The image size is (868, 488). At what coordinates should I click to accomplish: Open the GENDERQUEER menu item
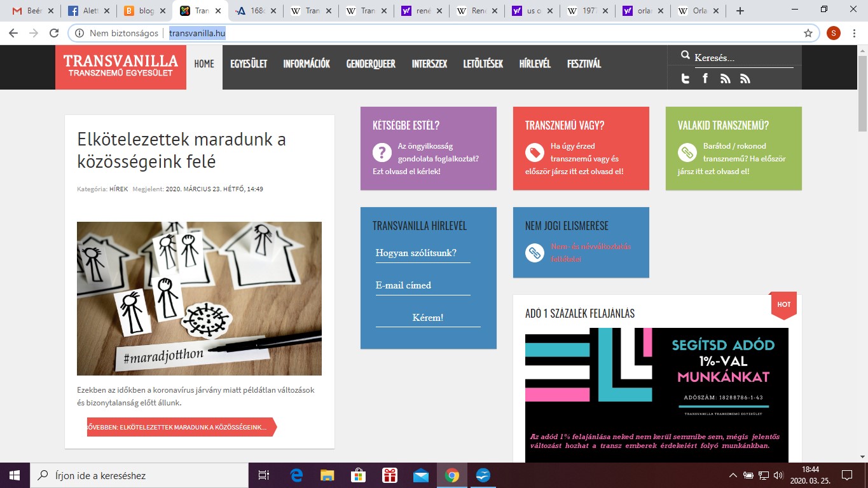pos(371,64)
